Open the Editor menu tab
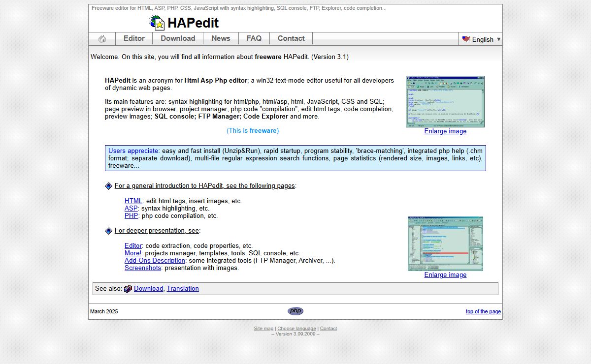Image resolution: width=591 pixels, height=364 pixels. pyautogui.click(x=134, y=38)
